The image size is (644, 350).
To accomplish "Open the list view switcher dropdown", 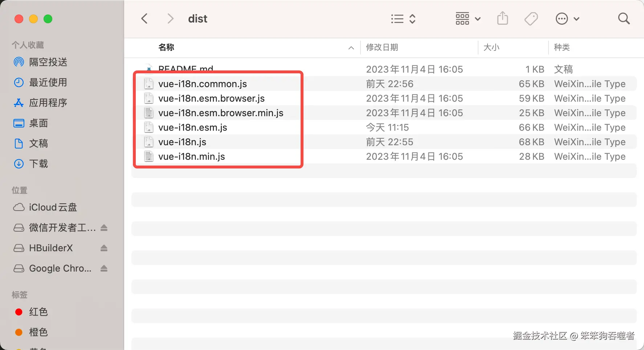I will (x=403, y=19).
